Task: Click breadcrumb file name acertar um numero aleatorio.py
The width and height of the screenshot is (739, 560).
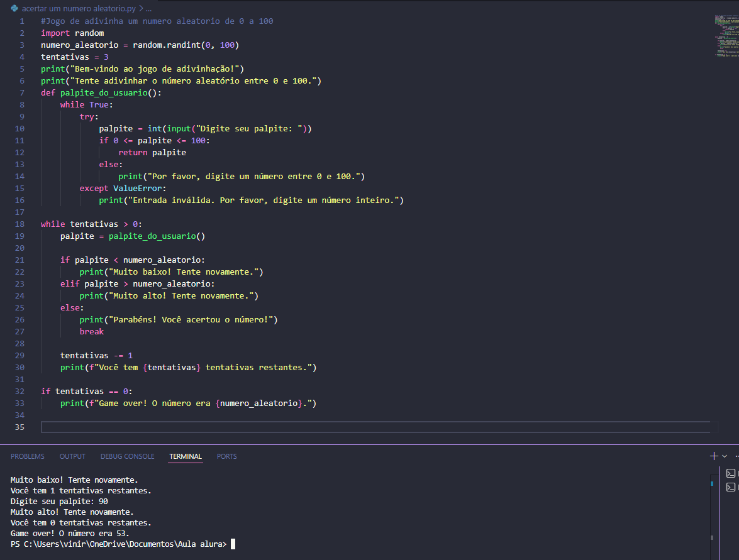Action: tap(78, 8)
